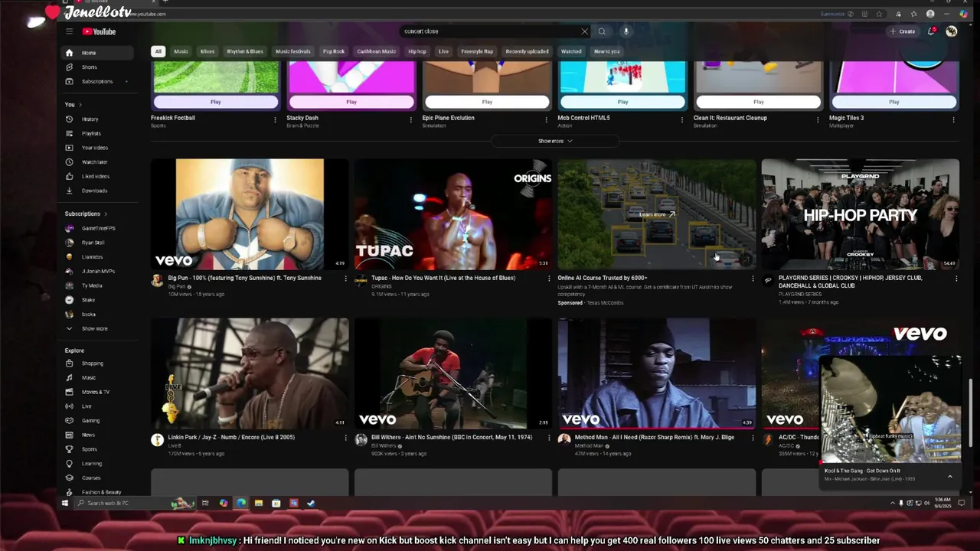Open the HIP-HOP PARTY thumbnail
This screenshot has width=980, height=551.
click(860, 214)
